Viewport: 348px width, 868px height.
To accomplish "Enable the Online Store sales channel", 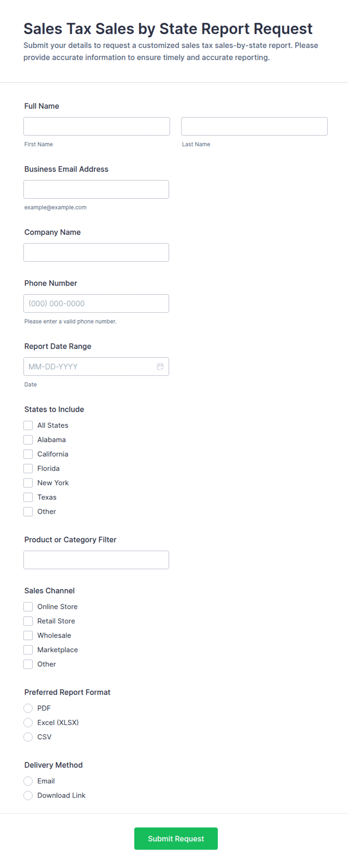I will pos(28,607).
